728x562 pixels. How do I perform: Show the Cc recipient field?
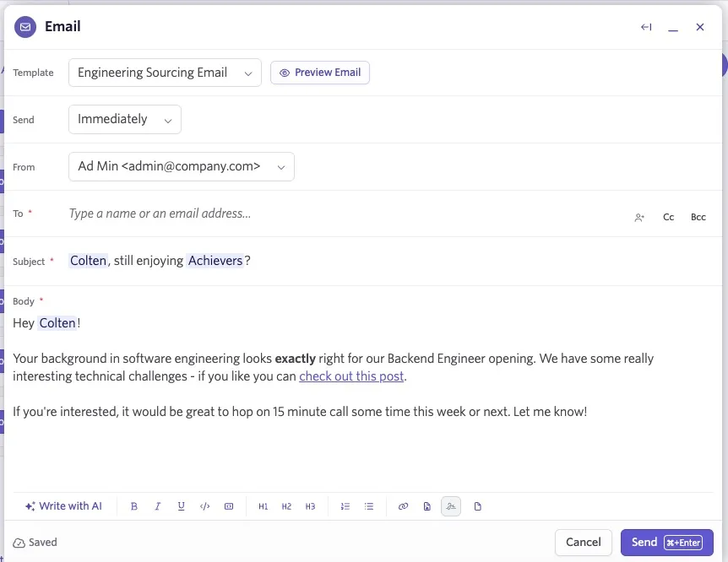(x=669, y=217)
